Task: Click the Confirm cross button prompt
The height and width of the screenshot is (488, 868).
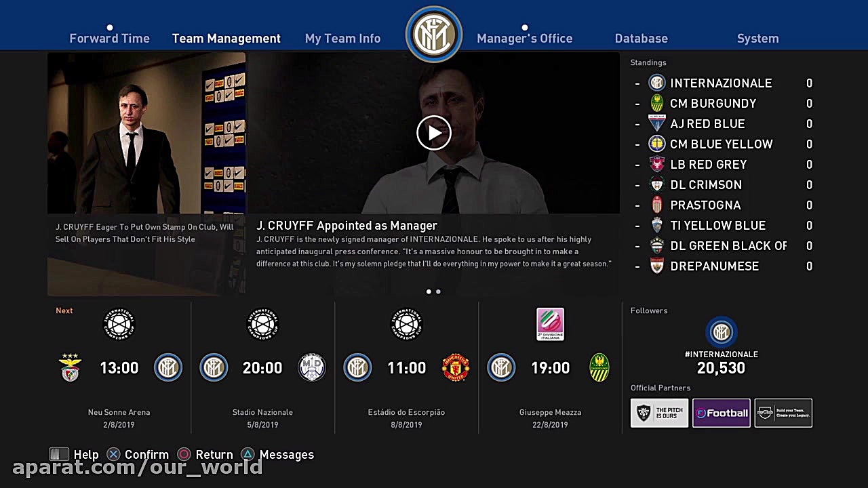Action: point(139,455)
